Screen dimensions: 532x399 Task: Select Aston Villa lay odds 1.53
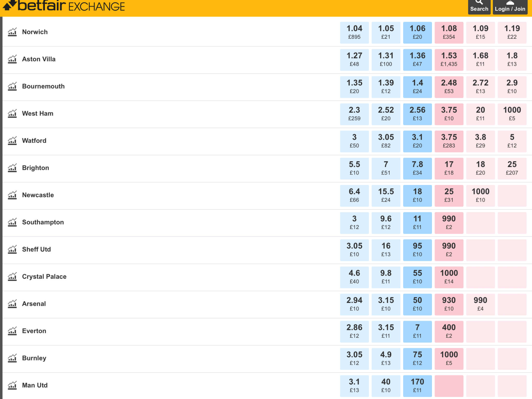pyautogui.click(x=449, y=60)
